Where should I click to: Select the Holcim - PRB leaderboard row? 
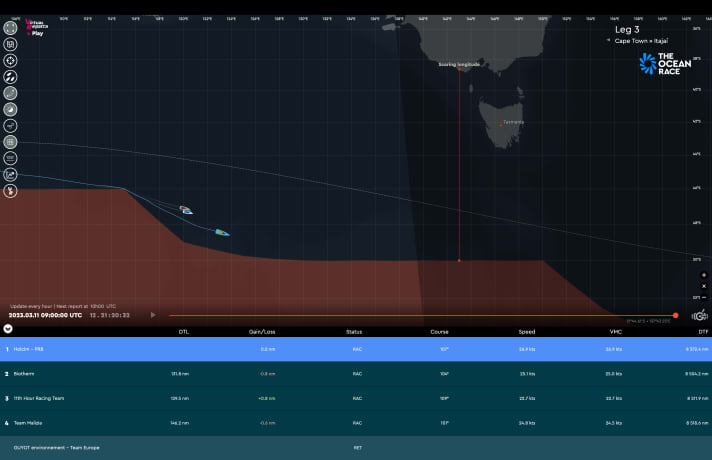tap(356, 349)
